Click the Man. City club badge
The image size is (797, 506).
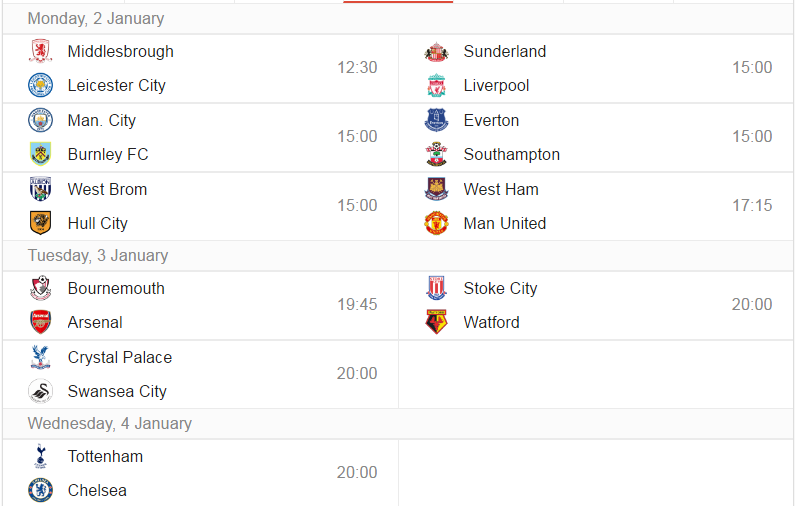[40, 121]
